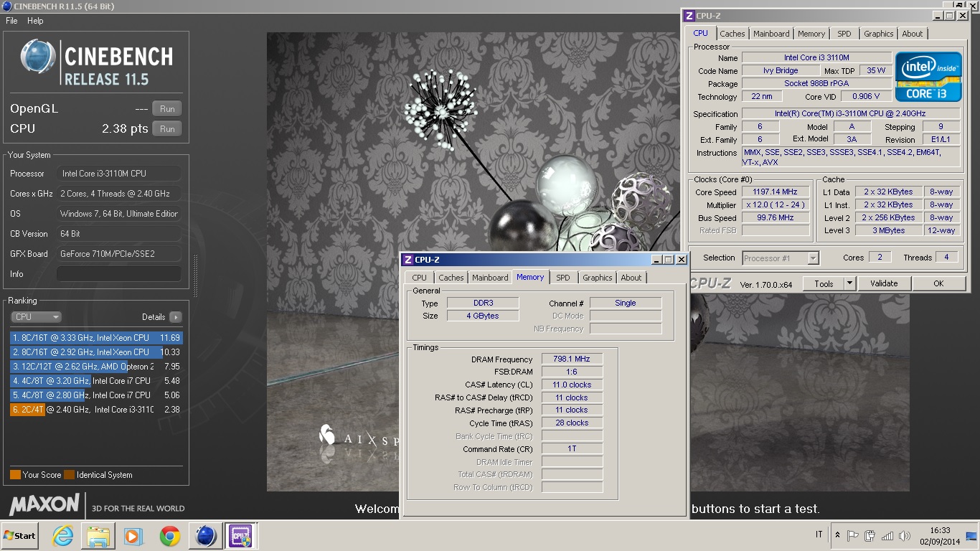Open Graphics tab in right CPU-Z window
Screen dimensions: 980x551
879,34
